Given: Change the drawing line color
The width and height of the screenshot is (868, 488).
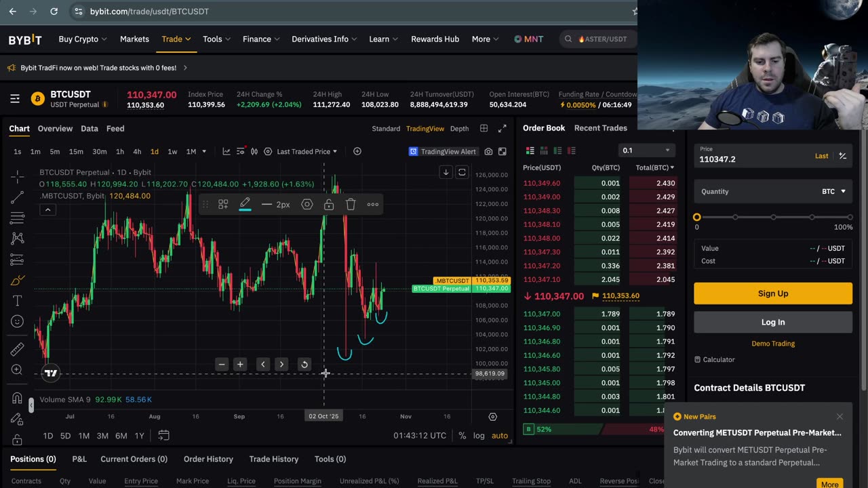Looking at the screenshot, I should [x=245, y=204].
